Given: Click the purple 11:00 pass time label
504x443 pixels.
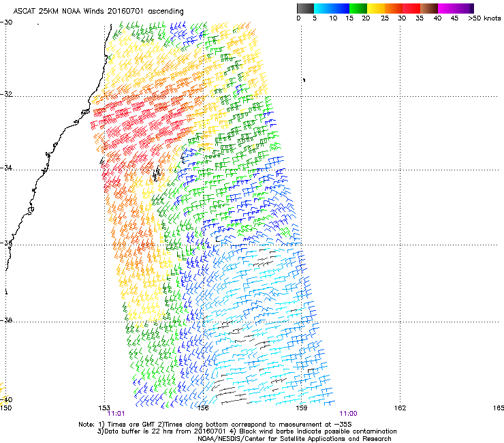Looking at the screenshot, I should tap(348, 414).
